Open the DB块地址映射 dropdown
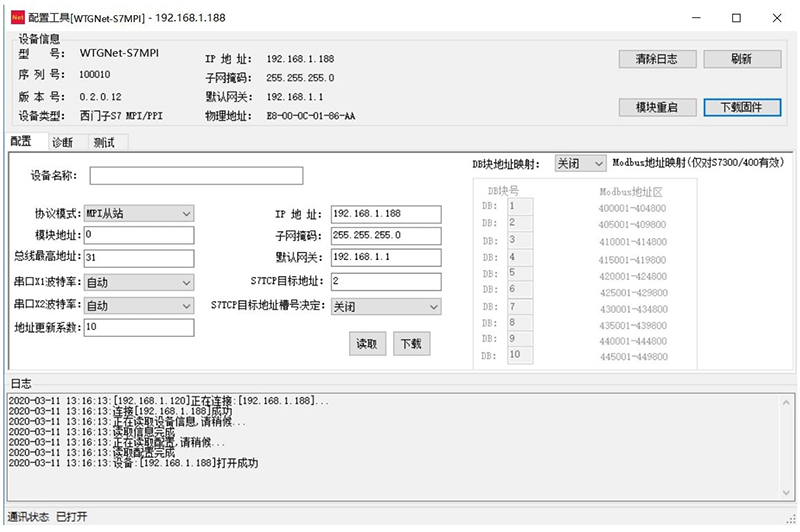 click(581, 163)
